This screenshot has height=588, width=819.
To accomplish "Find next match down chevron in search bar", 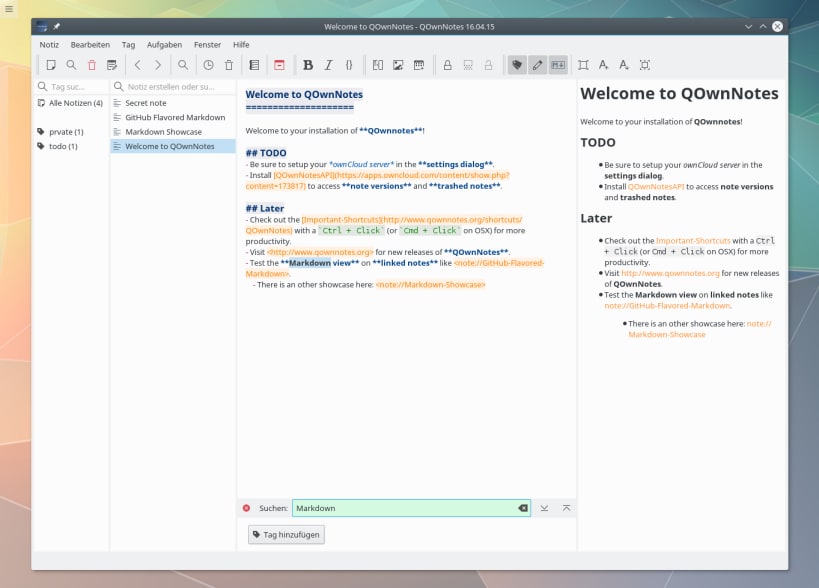I will click(544, 508).
